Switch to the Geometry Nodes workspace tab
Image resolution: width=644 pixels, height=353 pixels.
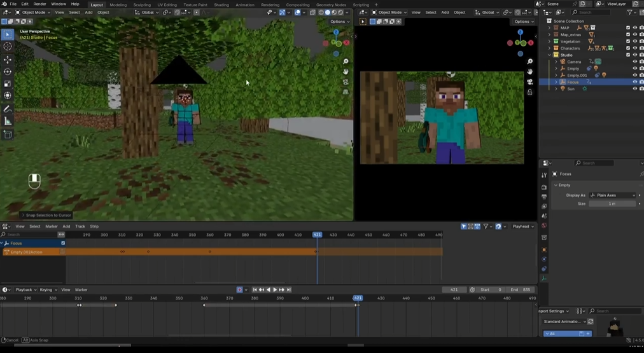[x=331, y=4]
